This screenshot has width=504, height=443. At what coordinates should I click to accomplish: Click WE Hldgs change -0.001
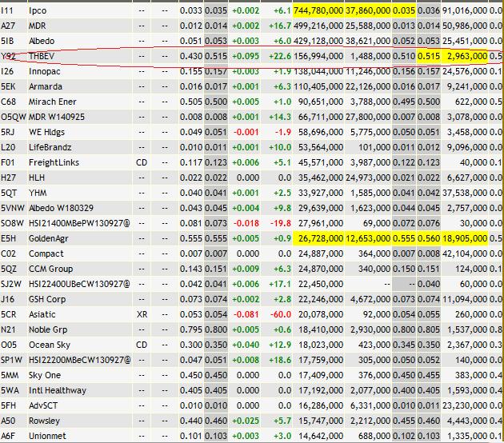(246, 132)
